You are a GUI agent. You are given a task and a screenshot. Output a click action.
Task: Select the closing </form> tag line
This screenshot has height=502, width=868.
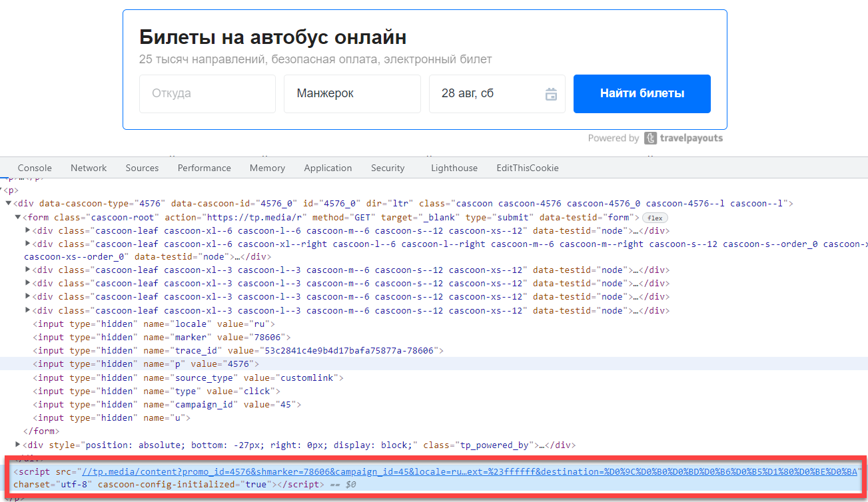click(40, 431)
